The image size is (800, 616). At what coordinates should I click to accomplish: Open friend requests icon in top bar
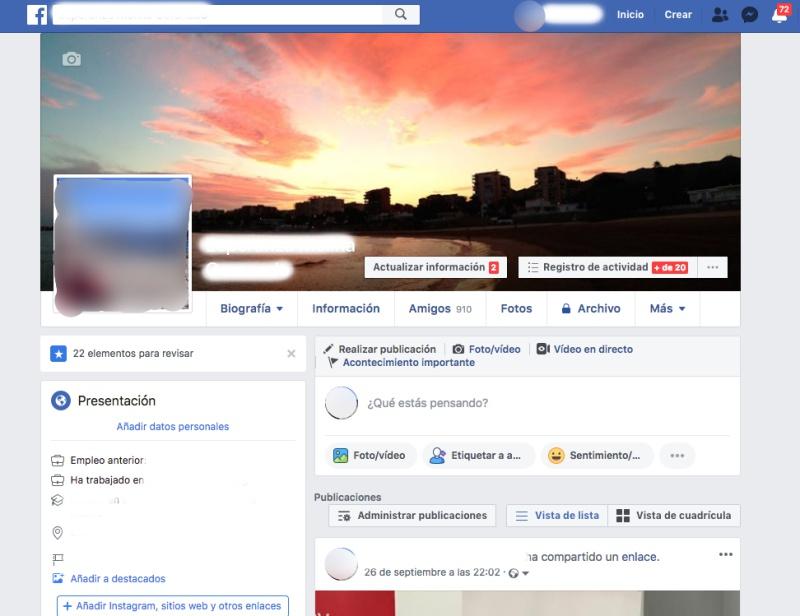(x=720, y=15)
